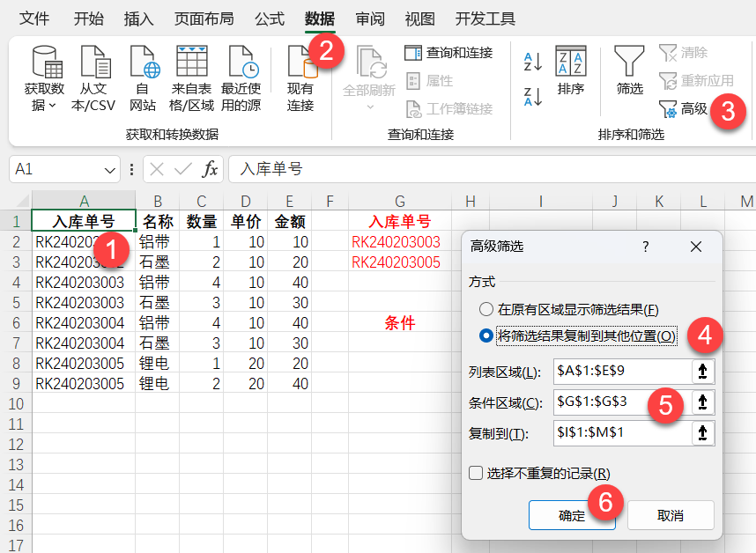This screenshot has width=756, height=553.
Task: Tick the 选择不重复的记录 checkbox
Action: pos(476,473)
